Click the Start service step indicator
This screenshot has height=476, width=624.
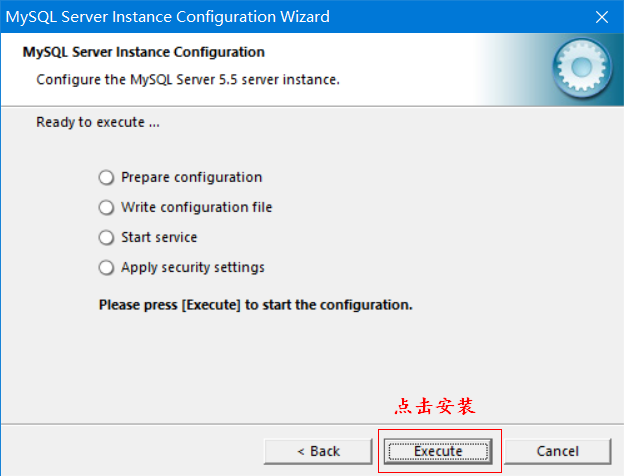106,238
